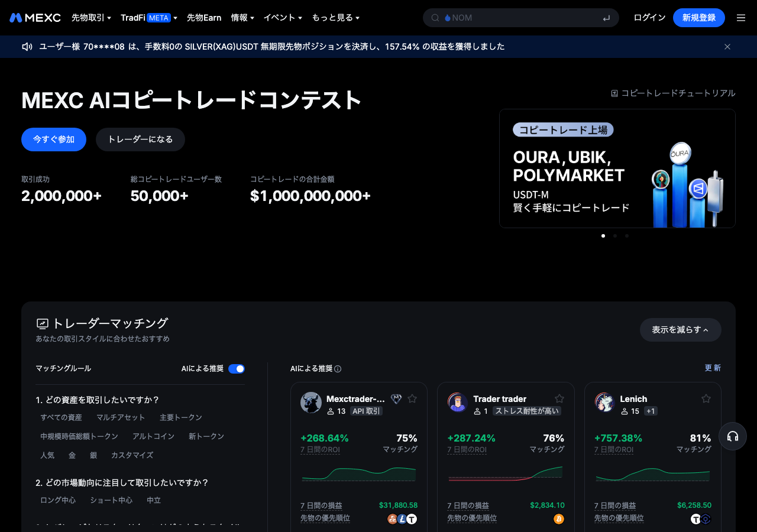This screenshot has height=532, width=757.
Task: Click the announcement speaker icon
Action: coord(27,47)
